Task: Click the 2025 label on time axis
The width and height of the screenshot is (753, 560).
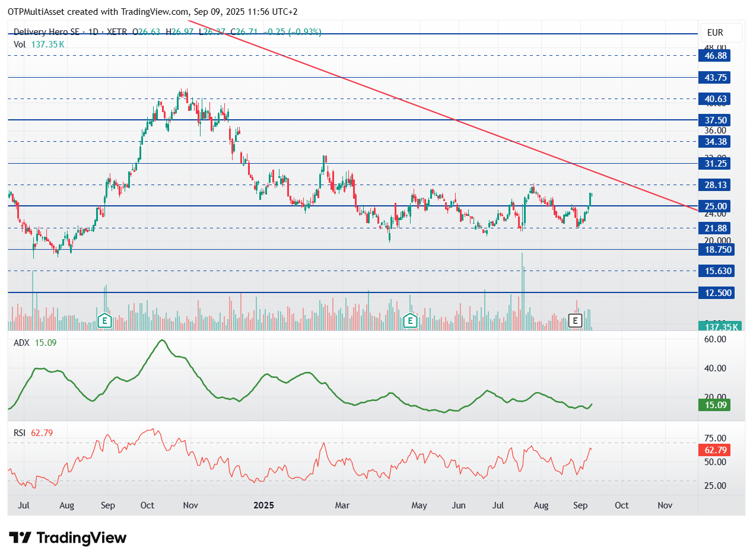Action: coord(263,505)
